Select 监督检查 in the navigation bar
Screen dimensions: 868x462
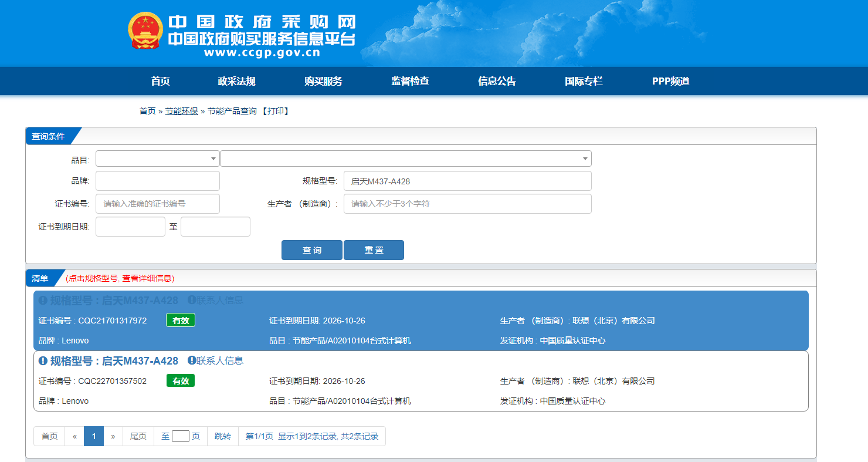(x=410, y=82)
